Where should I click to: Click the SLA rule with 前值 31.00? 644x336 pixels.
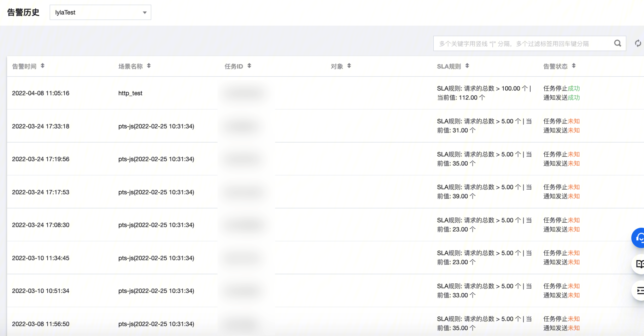click(x=484, y=126)
